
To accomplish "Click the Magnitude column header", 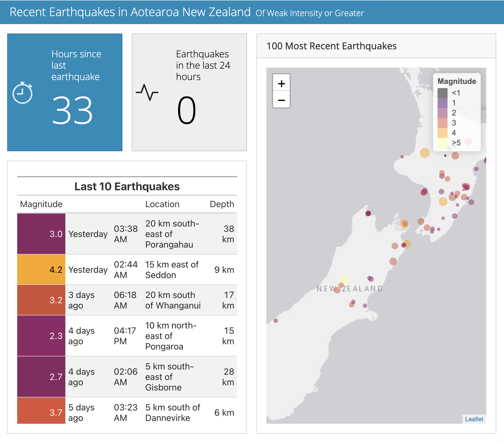I will (x=41, y=204).
